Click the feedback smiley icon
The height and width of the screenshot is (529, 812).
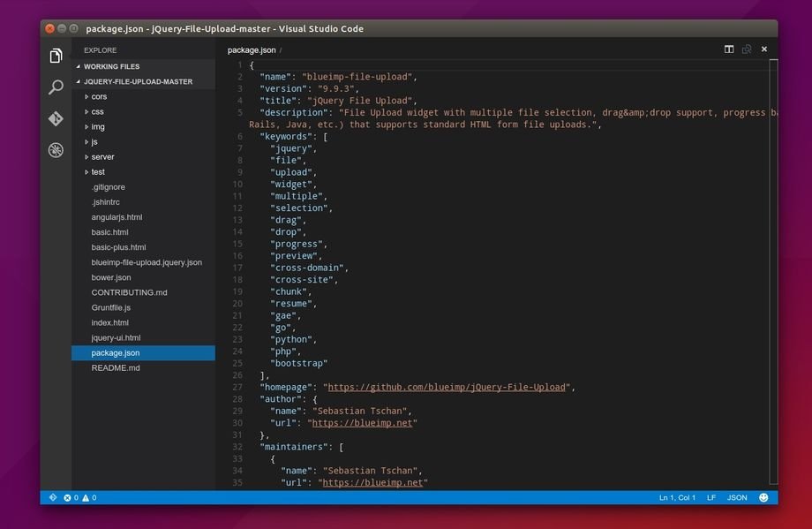tap(763, 498)
